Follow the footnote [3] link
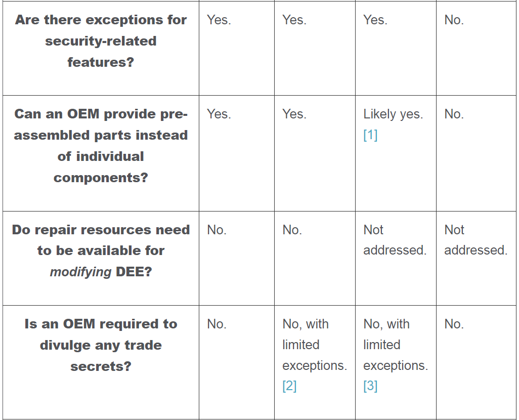The image size is (519, 420). pyautogui.click(x=370, y=386)
